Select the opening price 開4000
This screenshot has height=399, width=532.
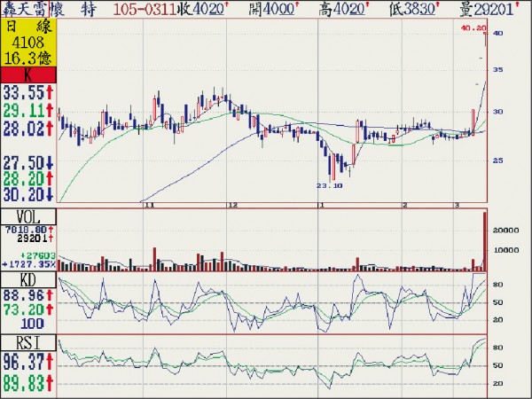point(272,9)
